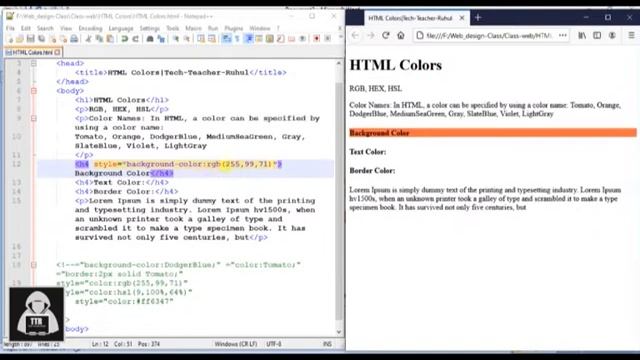Image resolution: width=640 pixels, height=360 pixels.
Task: Toggle Synchronize Horizontal Scrolling
Action: (211, 39)
